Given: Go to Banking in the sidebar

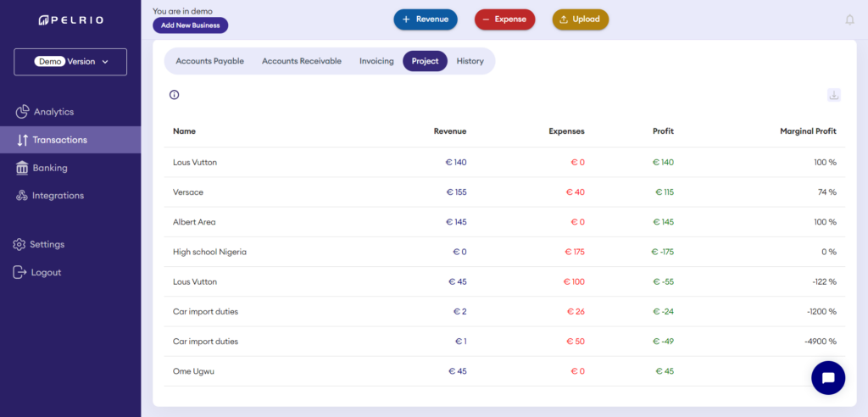Looking at the screenshot, I should click(x=49, y=168).
